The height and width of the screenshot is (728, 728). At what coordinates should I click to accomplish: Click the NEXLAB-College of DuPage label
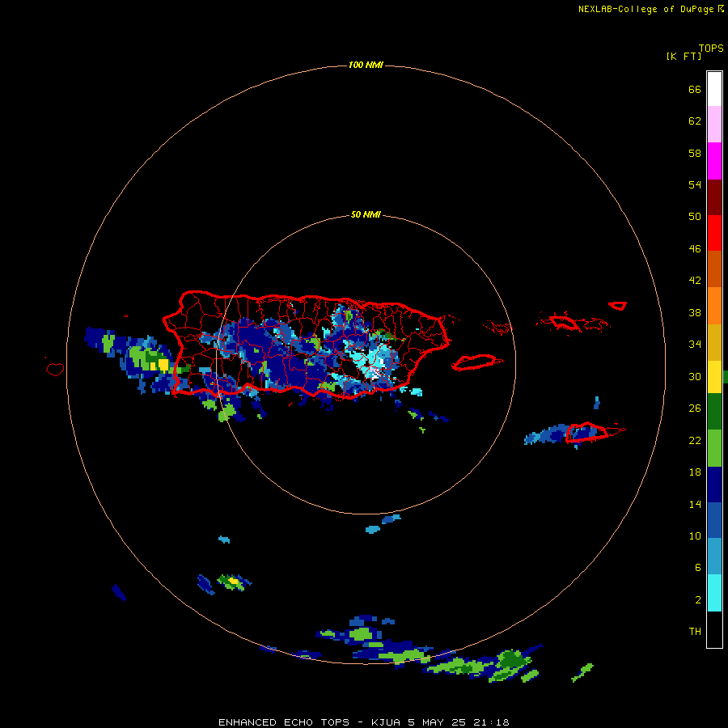(x=645, y=9)
